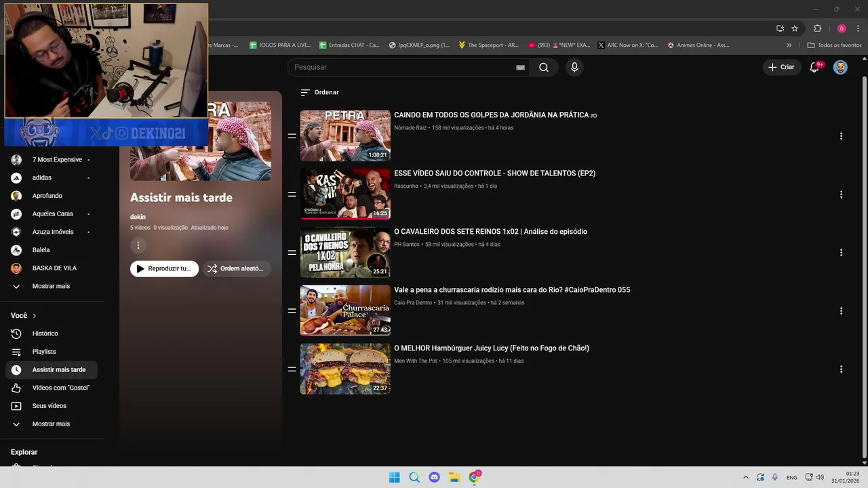The height and width of the screenshot is (488, 868).
Task: Open Windows Start menu
Action: 394,477
